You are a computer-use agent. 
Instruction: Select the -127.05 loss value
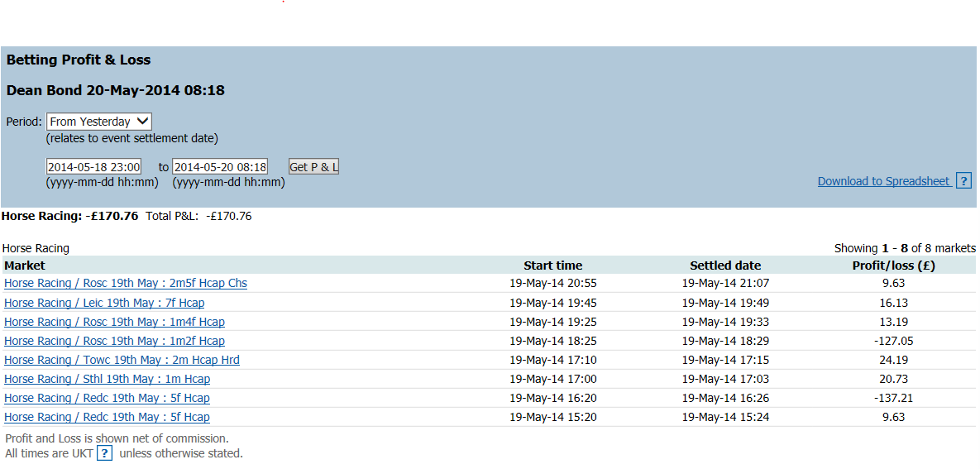pyautogui.click(x=894, y=341)
